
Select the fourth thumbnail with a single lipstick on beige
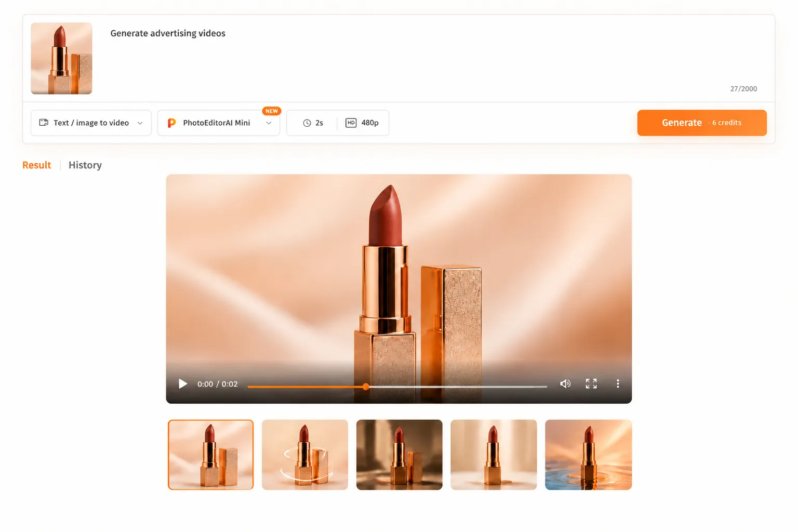494,455
